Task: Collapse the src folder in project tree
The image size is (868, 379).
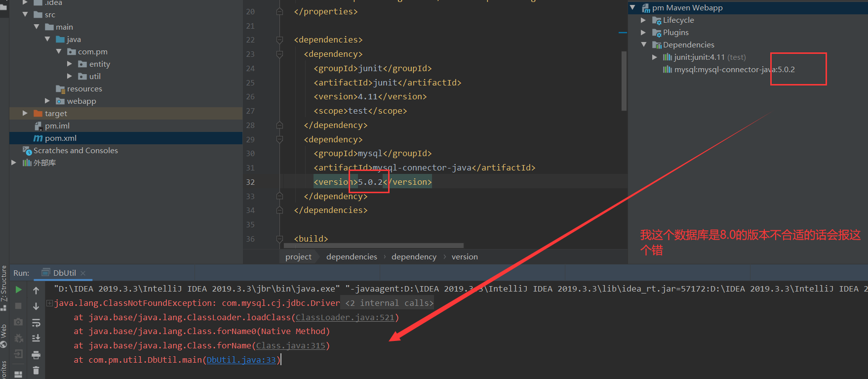Action: coord(25,14)
